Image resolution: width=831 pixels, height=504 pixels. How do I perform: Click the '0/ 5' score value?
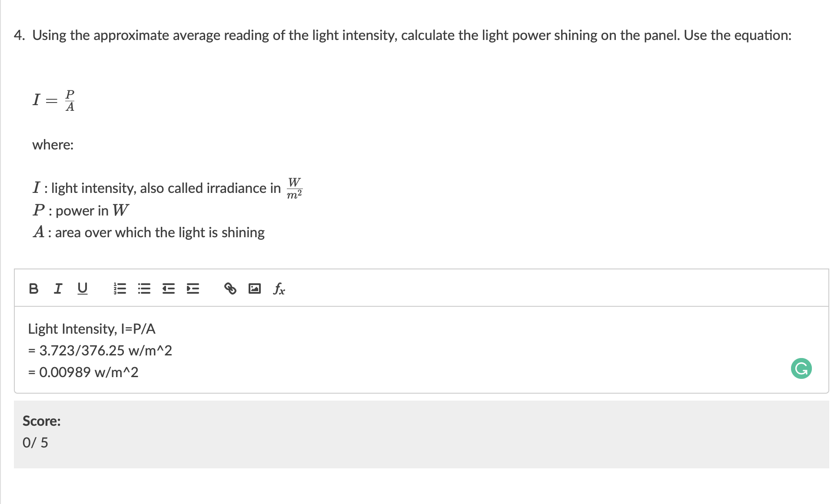(x=35, y=442)
